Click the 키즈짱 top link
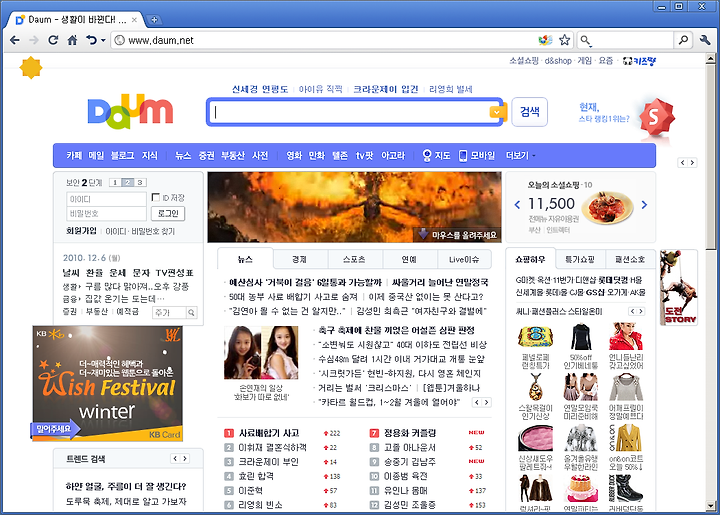 pyautogui.click(x=639, y=61)
